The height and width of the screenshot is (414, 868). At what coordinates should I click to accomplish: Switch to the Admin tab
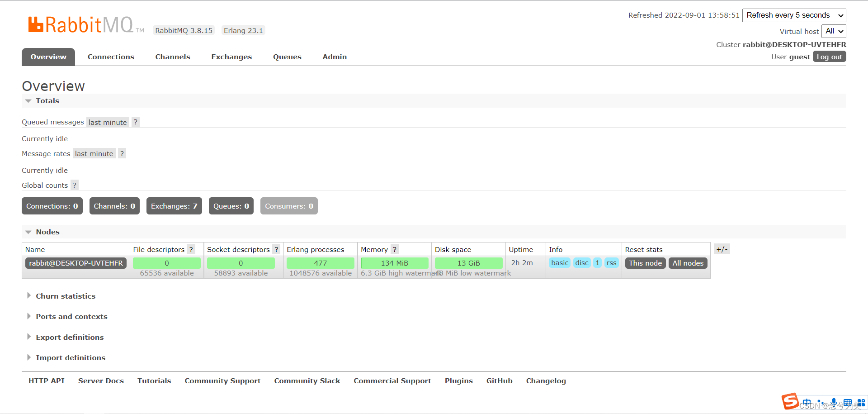tap(335, 57)
